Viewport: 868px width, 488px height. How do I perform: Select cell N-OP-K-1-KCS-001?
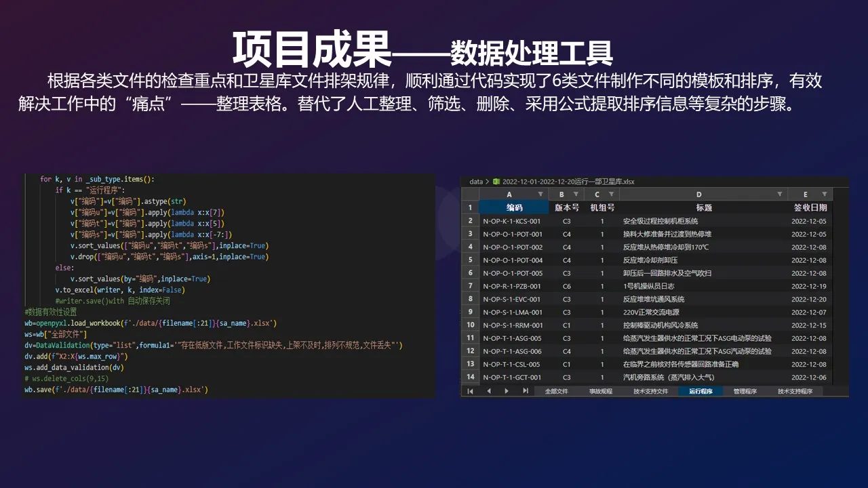(x=514, y=221)
